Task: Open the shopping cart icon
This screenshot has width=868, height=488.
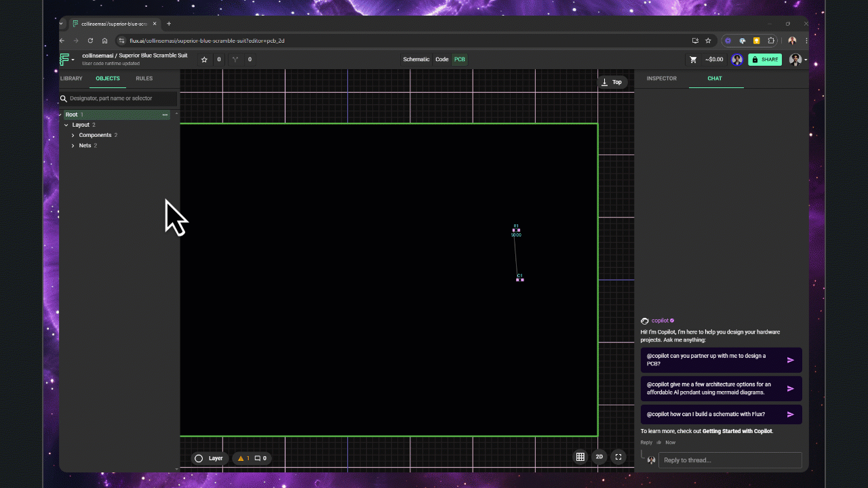Action: (693, 60)
